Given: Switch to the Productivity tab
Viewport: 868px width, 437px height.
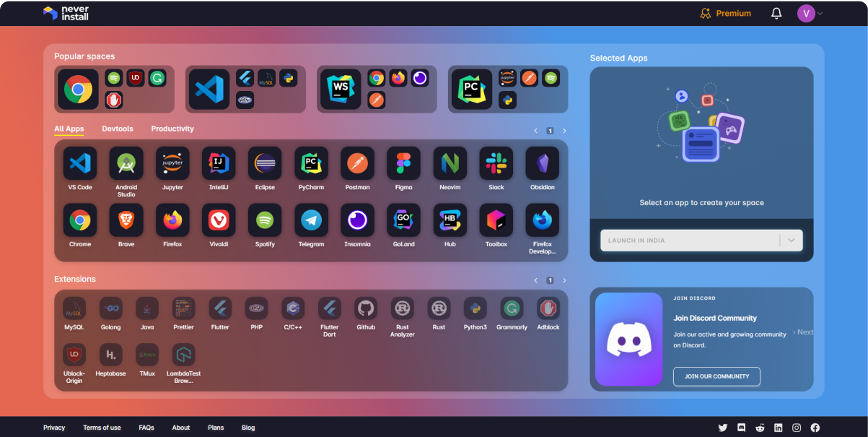Looking at the screenshot, I should point(172,129).
